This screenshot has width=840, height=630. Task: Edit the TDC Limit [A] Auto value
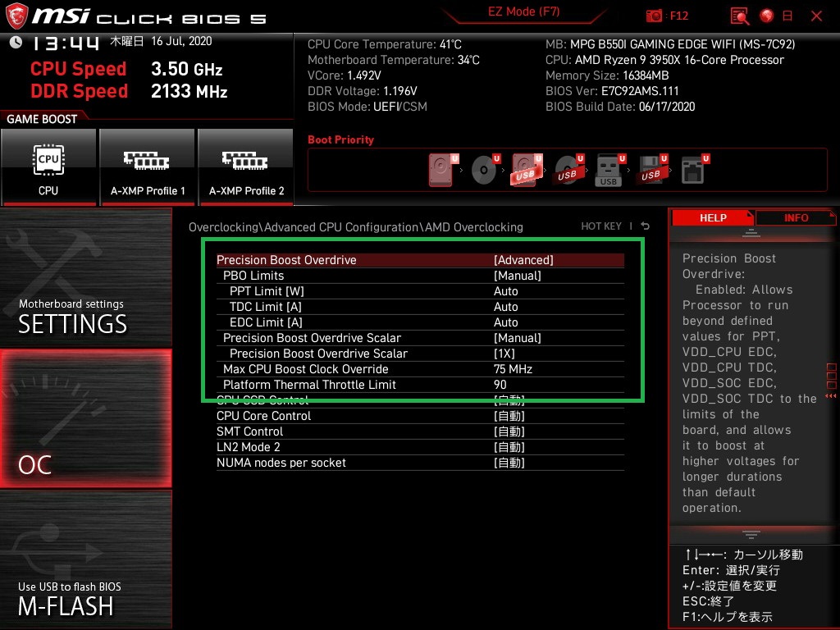pyautogui.click(x=505, y=307)
